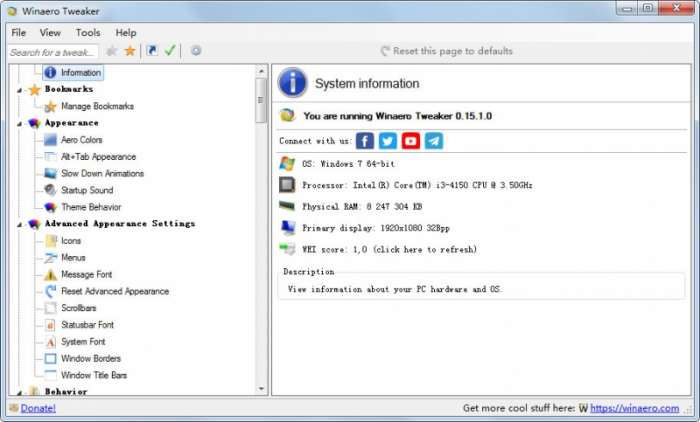Open the Help menu
The height and width of the screenshot is (422, 700).
[126, 33]
